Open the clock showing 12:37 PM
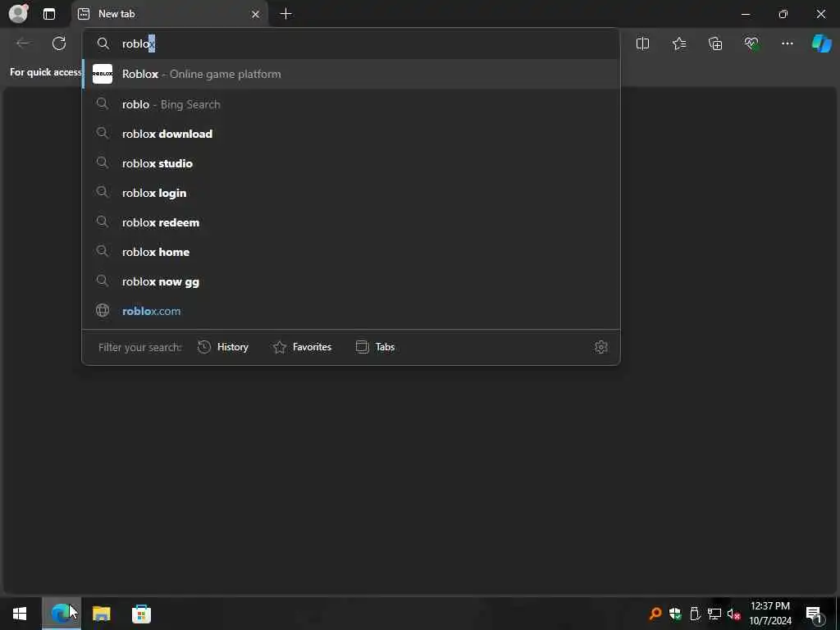The height and width of the screenshot is (630, 840). [x=769, y=614]
